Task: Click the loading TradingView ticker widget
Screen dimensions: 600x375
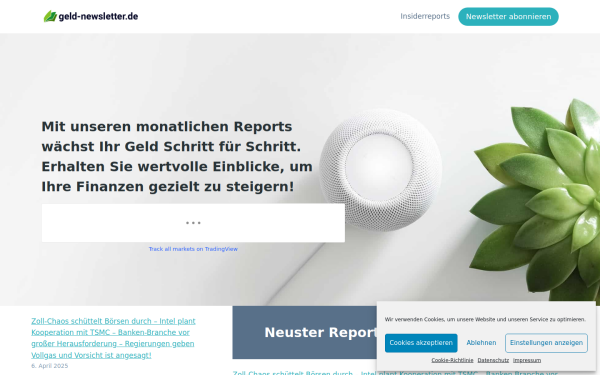Action: [193, 223]
